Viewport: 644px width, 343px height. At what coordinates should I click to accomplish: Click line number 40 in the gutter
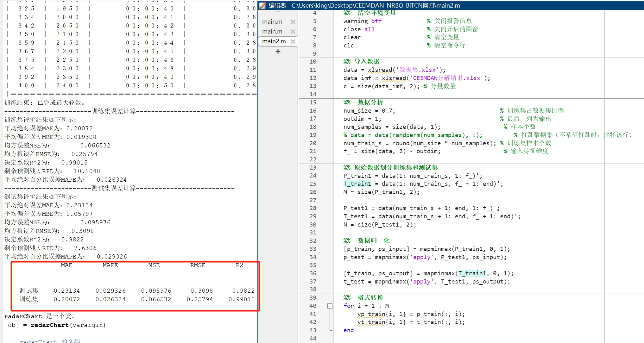[313, 306]
